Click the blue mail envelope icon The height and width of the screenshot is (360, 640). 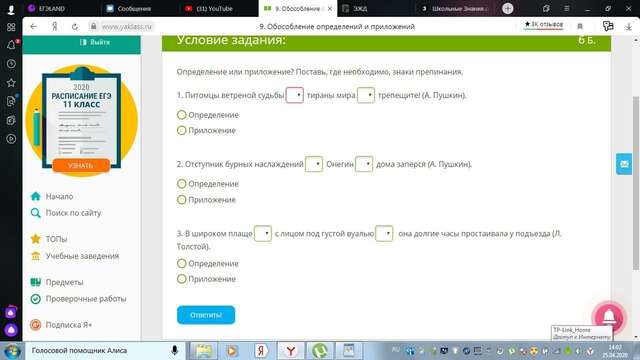coord(624,164)
